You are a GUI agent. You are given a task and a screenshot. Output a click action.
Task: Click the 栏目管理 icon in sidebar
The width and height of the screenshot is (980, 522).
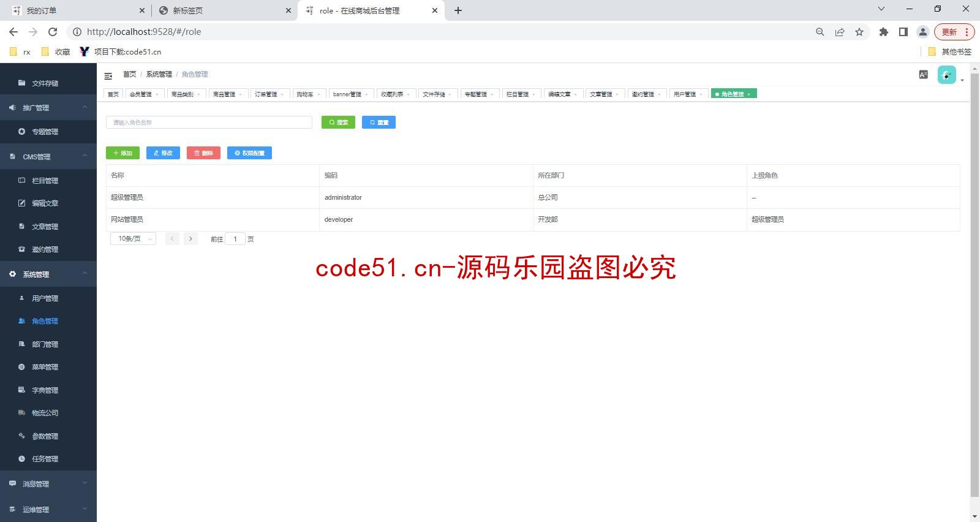pos(21,181)
